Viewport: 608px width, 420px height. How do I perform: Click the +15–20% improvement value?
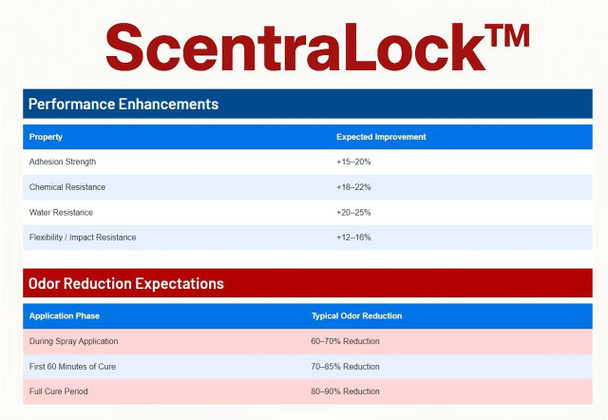coord(354,162)
